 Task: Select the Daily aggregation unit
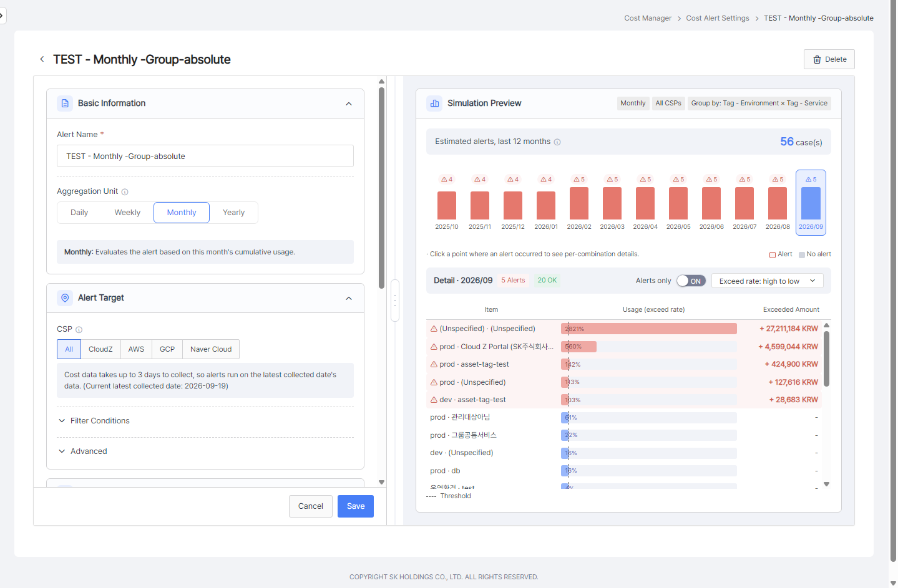tap(79, 213)
